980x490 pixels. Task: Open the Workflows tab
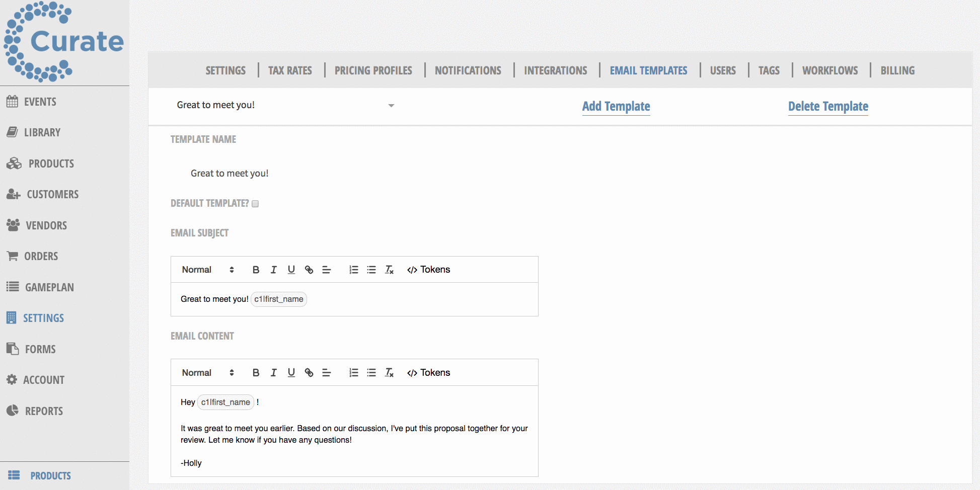[x=830, y=70]
